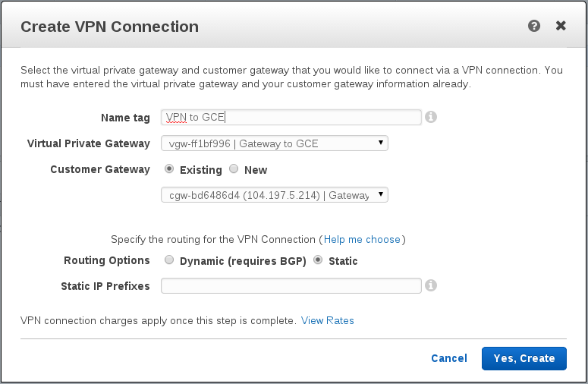Click the Name tag field label
This screenshot has height=384, width=588.
tap(125, 118)
